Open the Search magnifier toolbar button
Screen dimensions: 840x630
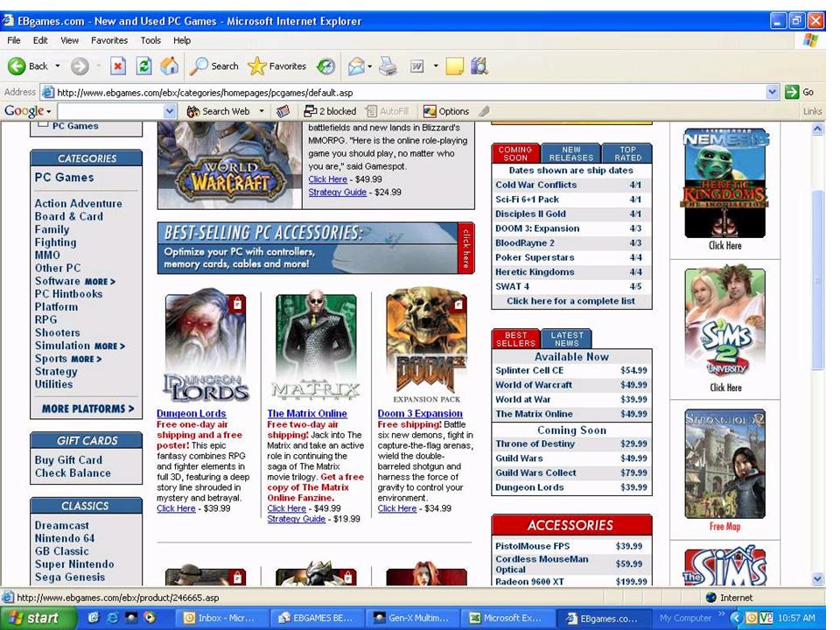[214, 66]
